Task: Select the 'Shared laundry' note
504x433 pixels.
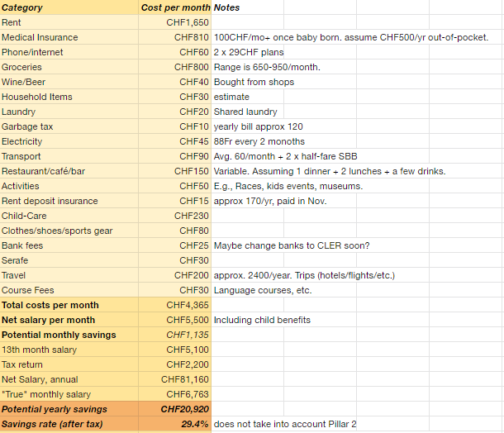Action: point(245,112)
